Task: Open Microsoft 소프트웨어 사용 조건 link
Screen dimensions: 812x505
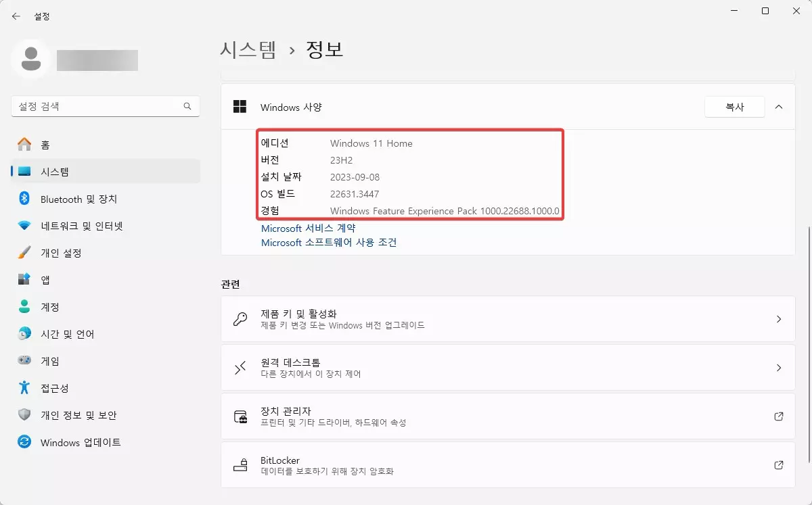Action: pyautogui.click(x=329, y=242)
